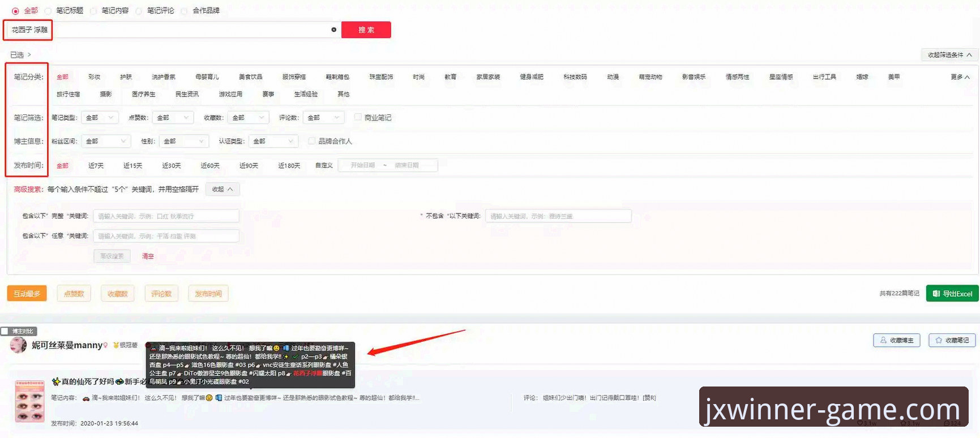Select the 笔记内容 radio button
This screenshot has height=438, width=980.
coord(93,11)
